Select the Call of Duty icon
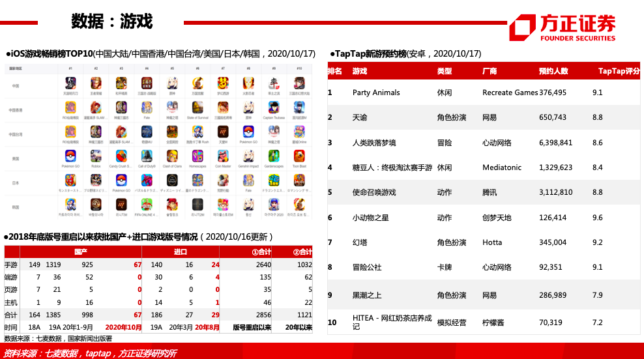The width and height of the screenshot is (644, 359). 147,156
